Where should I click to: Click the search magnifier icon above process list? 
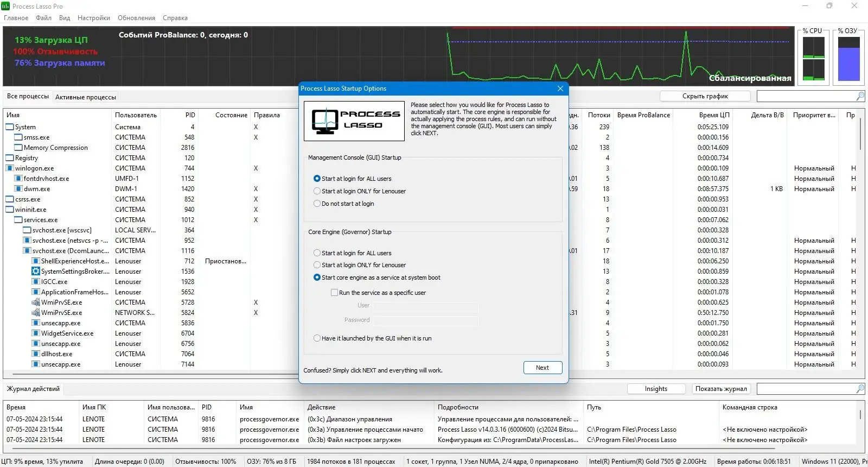tap(860, 96)
